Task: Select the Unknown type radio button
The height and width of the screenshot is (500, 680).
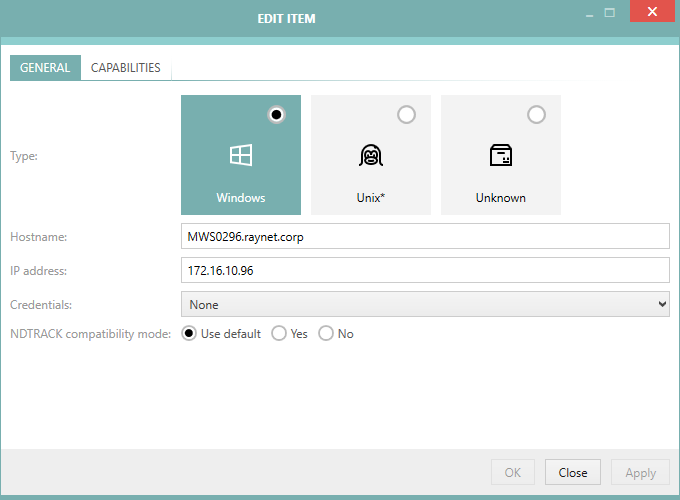Action: point(536,115)
